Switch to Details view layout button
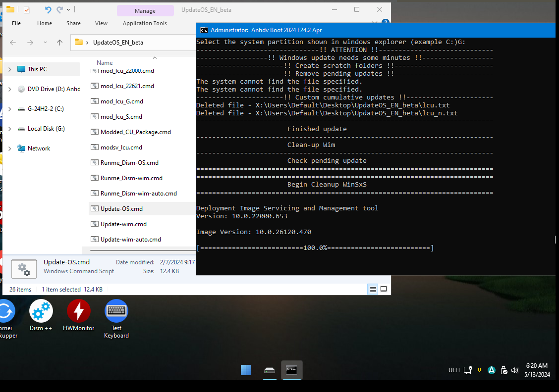559x392 pixels. [373, 289]
